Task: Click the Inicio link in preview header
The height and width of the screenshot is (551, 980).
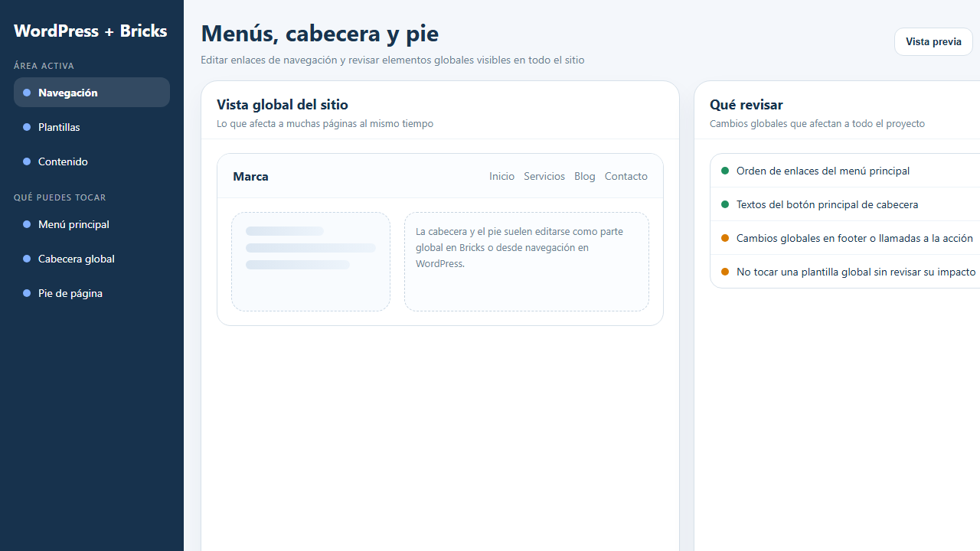Action: tap(501, 176)
